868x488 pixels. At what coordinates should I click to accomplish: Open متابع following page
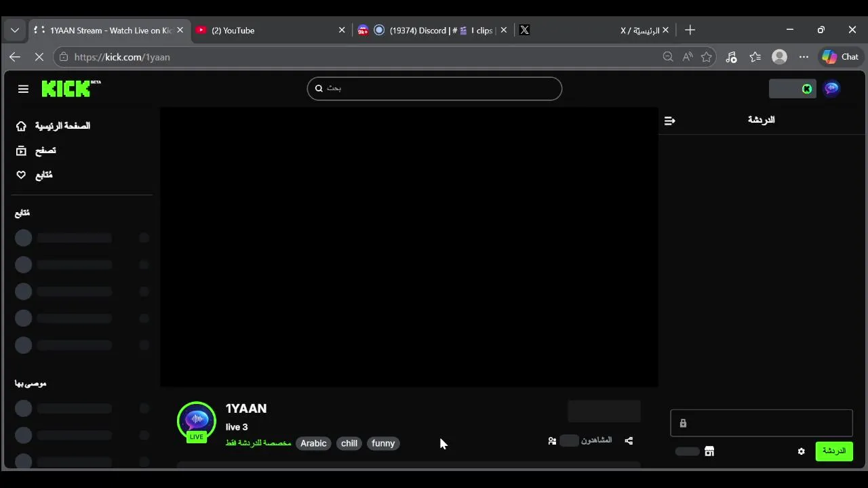tap(35, 175)
